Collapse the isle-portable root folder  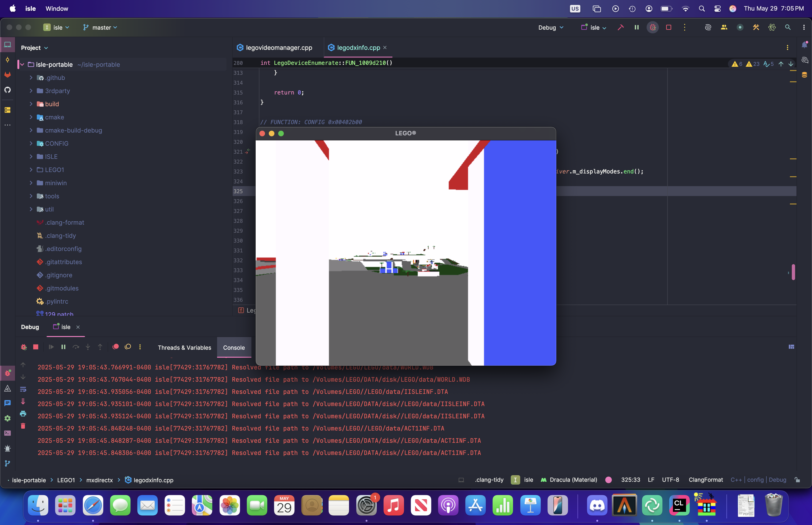[22, 64]
